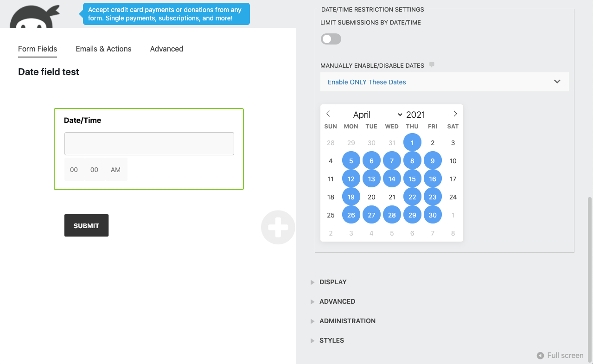
Task: Click the plus icon to add a field
Action: point(278,227)
